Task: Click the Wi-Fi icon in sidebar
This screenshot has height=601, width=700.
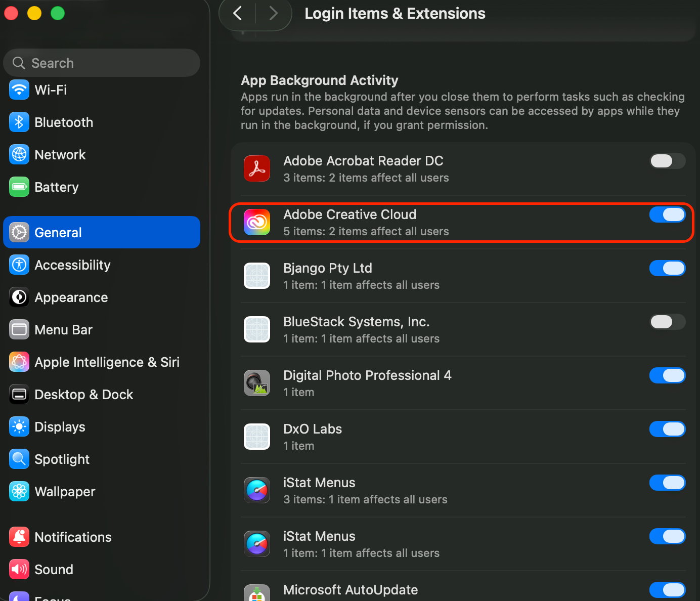Action: pyautogui.click(x=19, y=90)
